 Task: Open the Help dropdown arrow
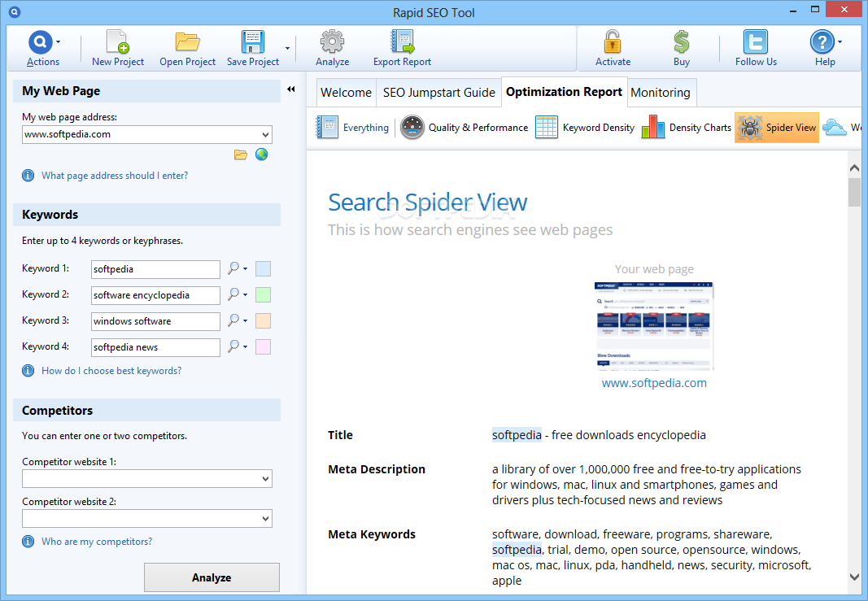[x=840, y=42]
